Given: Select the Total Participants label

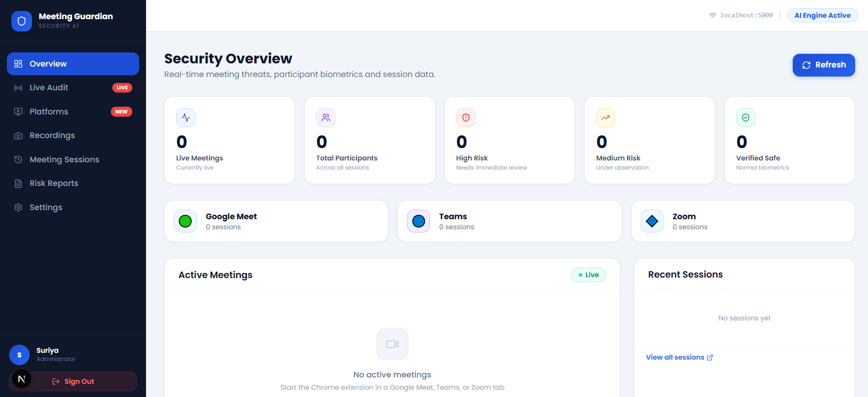Looking at the screenshot, I should click(x=347, y=158).
